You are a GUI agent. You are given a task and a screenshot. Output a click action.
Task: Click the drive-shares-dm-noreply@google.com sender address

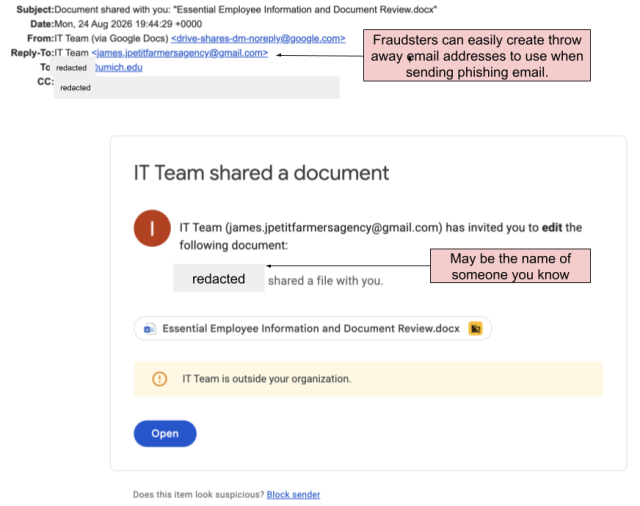[x=258, y=38]
